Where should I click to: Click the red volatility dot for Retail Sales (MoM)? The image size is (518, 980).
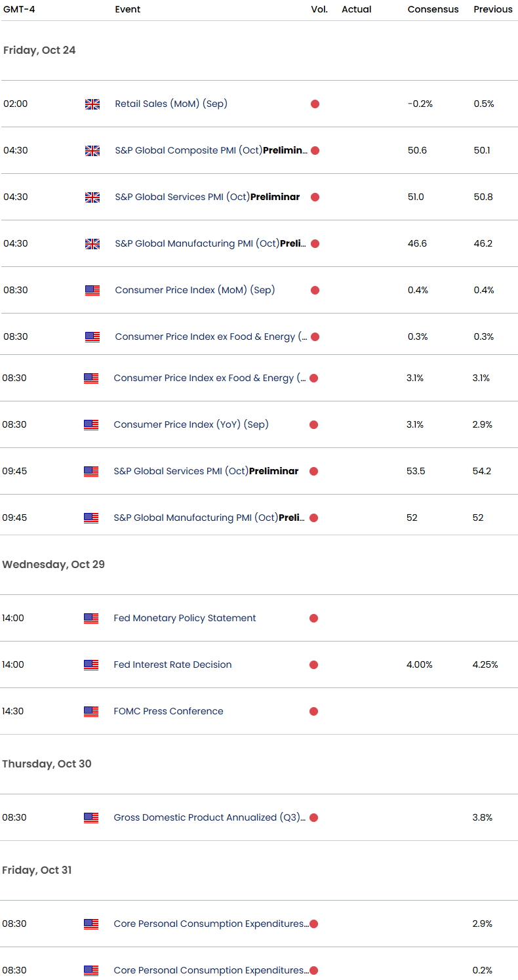click(315, 104)
